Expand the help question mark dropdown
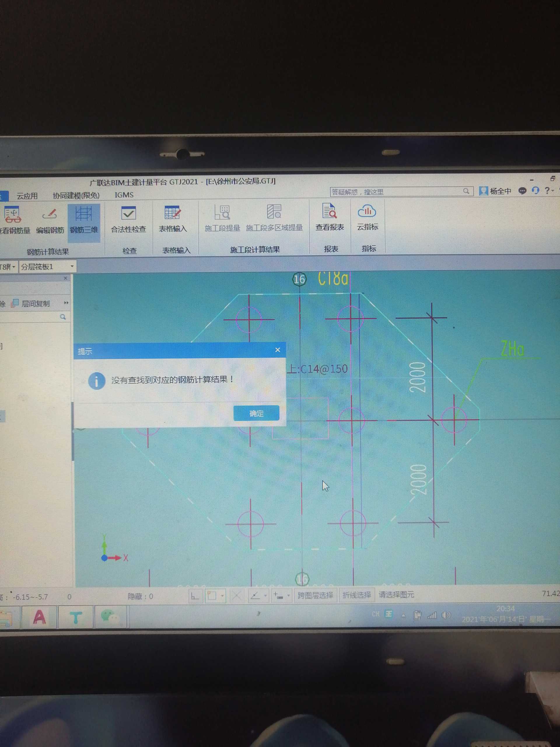Viewport: 560px width, 747px height. tap(553, 191)
